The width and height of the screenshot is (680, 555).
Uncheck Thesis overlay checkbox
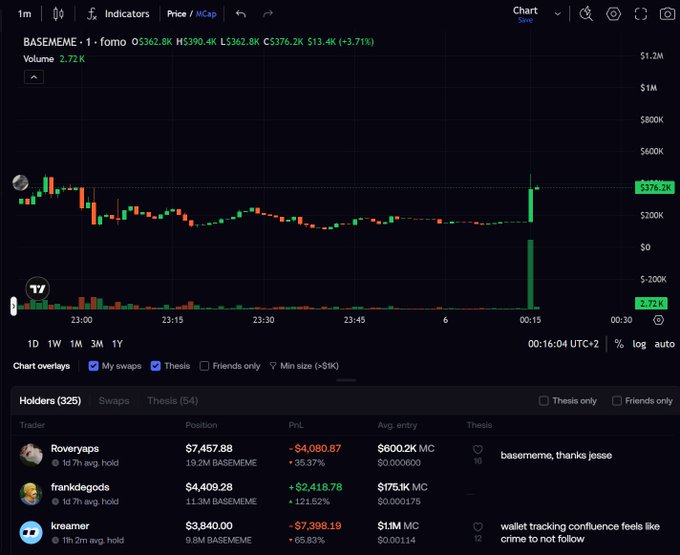[156, 366]
